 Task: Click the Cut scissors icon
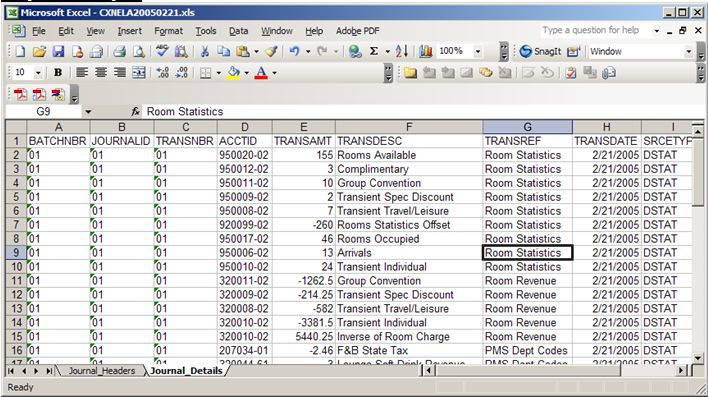205,51
